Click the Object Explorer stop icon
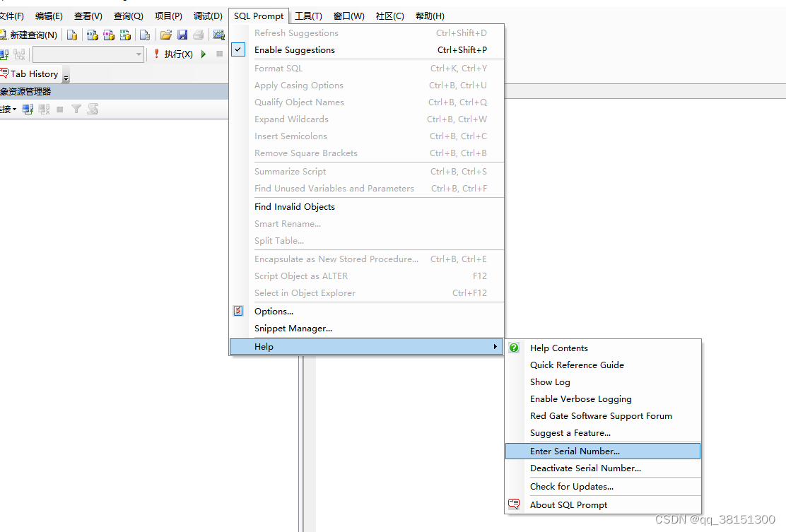The image size is (786, 532). [60, 110]
